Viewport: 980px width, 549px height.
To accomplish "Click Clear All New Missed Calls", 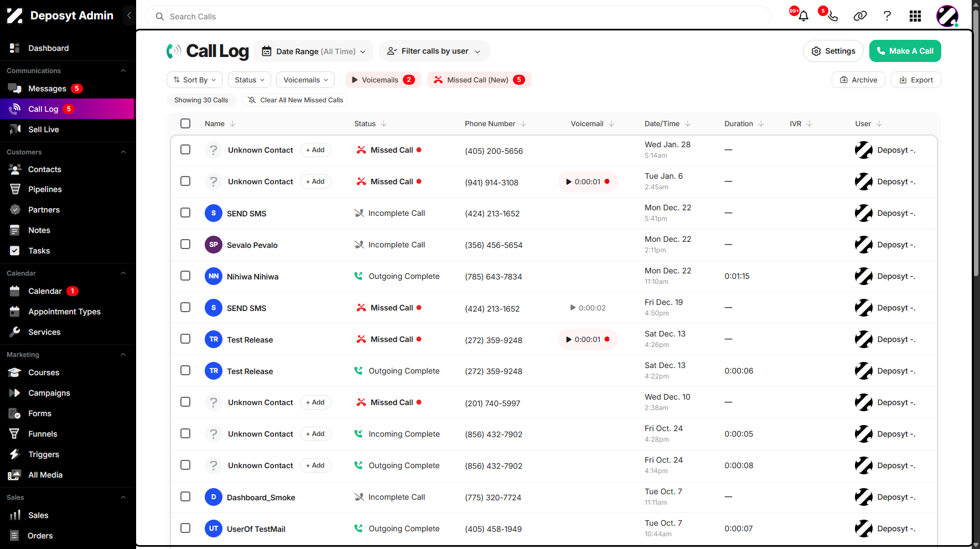I will point(295,100).
